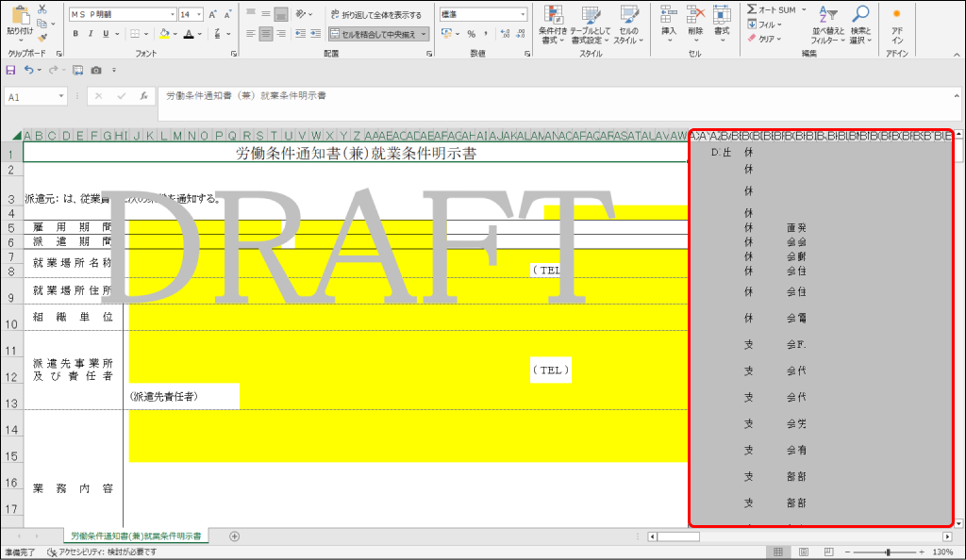Open the font size dropdown showing 14
966x560 pixels.
pyautogui.click(x=189, y=13)
